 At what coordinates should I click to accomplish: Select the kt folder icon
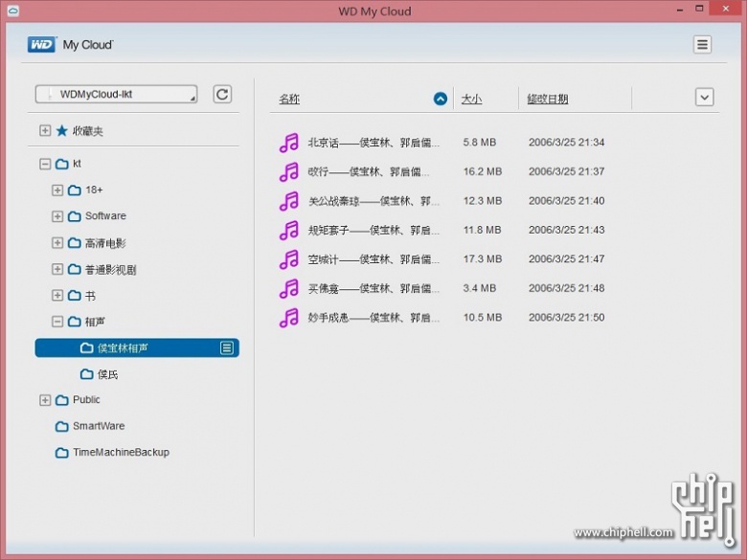62,165
